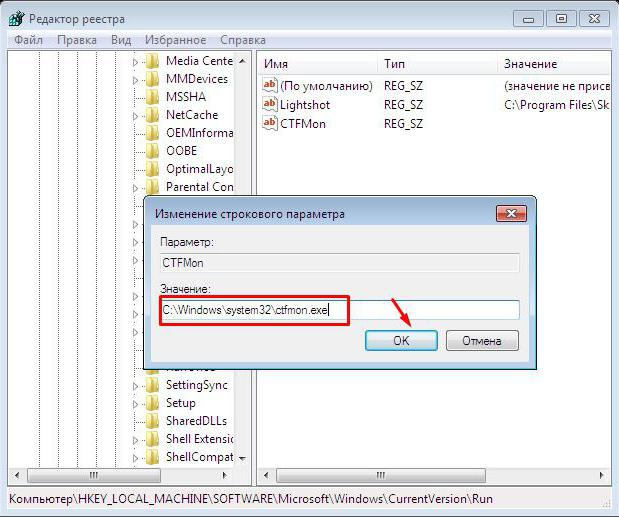This screenshot has height=517, width=619.
Task: Expand the Shell Extensions tree node
Action: (135, 440)
